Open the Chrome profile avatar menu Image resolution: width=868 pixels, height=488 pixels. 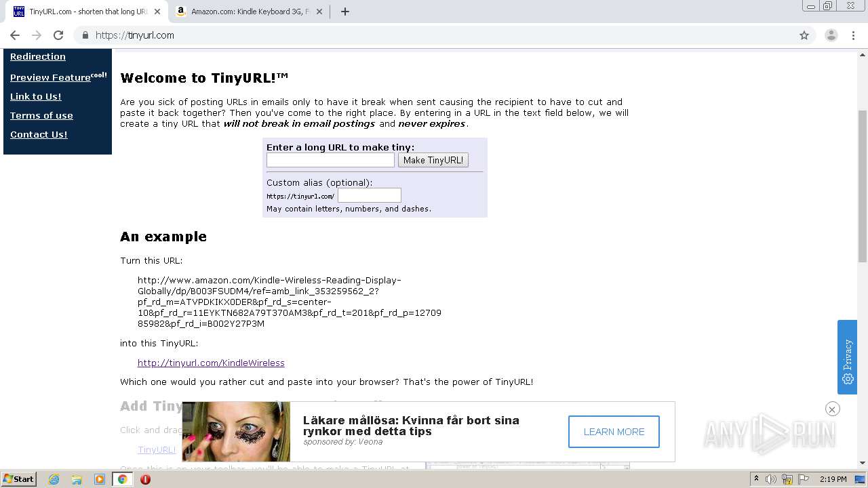(831, 35)
